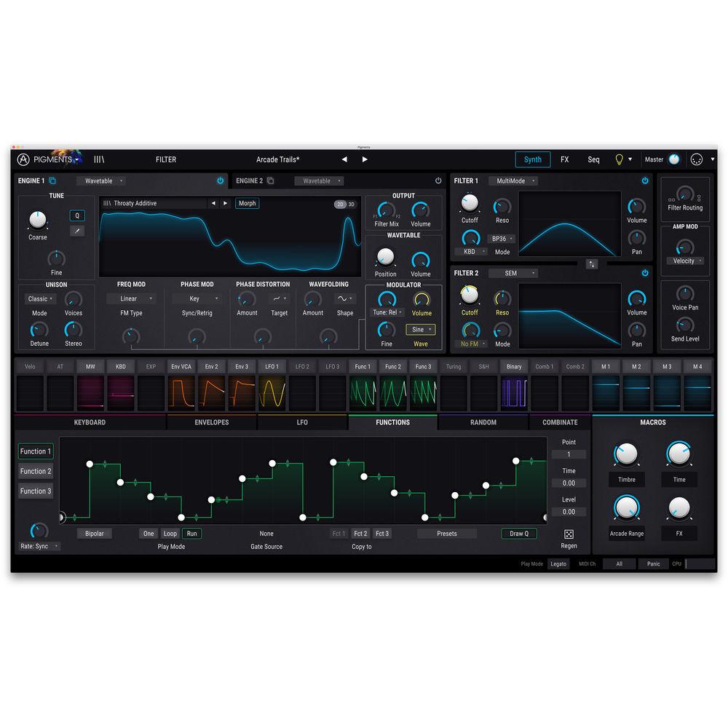Click the Arturia logo icon top left
The width and height of the screenshot is (728, 728).
click(x=23, y=159)
